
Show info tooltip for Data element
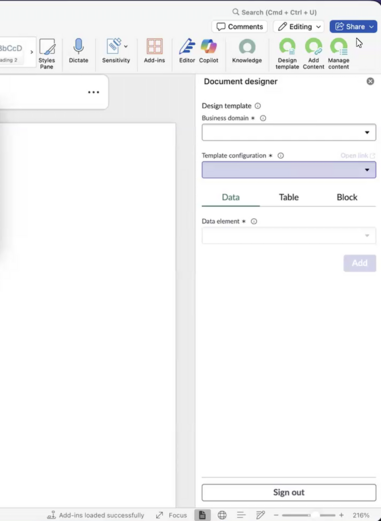[x=254, y=221]
